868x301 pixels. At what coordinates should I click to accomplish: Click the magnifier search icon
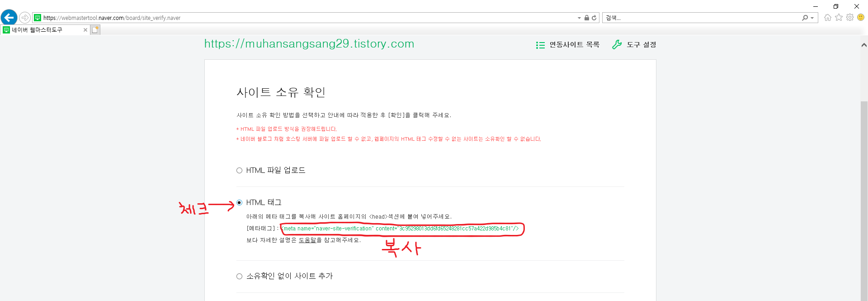click(805, 18)
